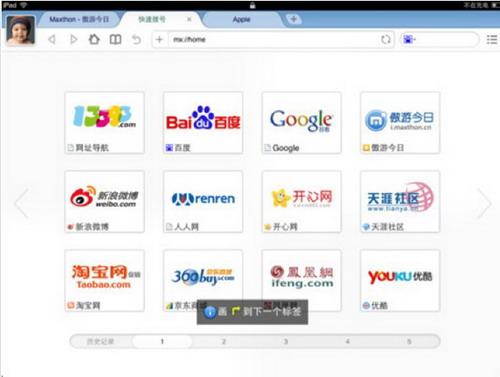Click the 人人网 label under renren tile

pyautogui.click(x=187, y=227)
